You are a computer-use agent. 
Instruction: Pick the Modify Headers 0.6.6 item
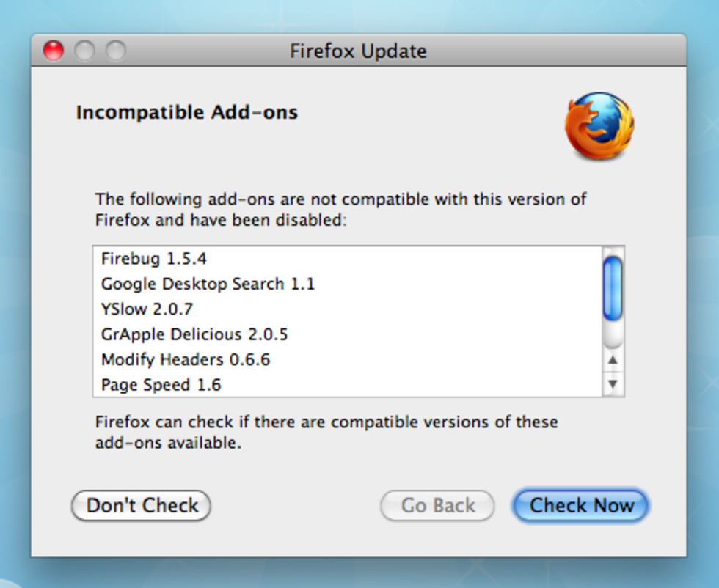pyautogui.click(x=186, y=360)
